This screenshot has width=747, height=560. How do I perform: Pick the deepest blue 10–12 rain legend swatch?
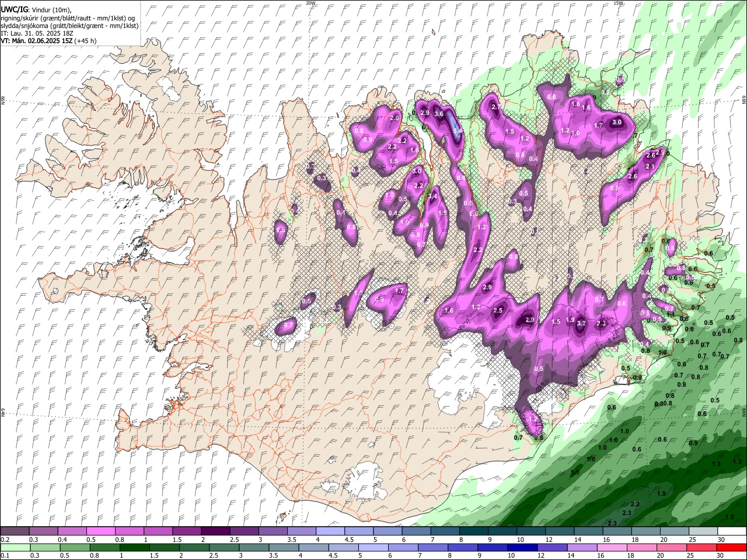click(x=522, y=547)
